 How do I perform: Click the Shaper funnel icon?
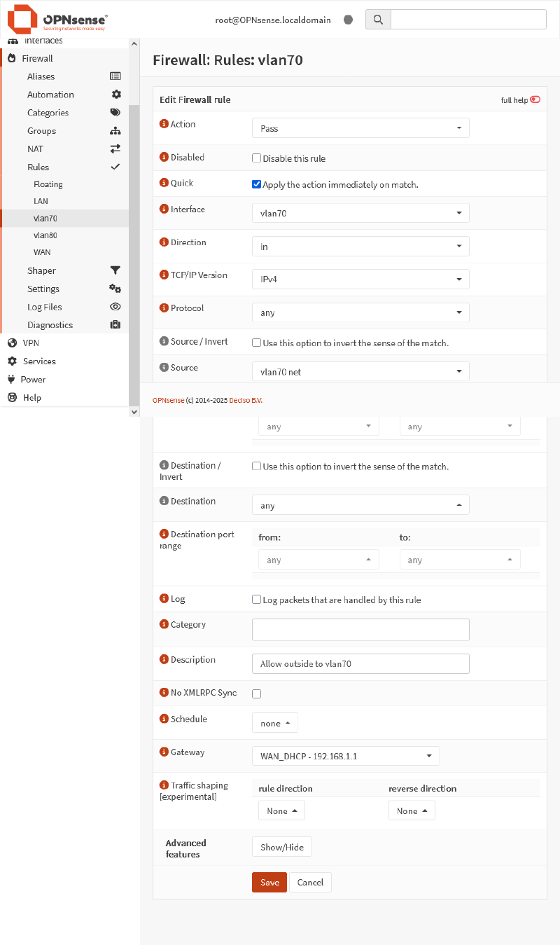coord(115,271)
